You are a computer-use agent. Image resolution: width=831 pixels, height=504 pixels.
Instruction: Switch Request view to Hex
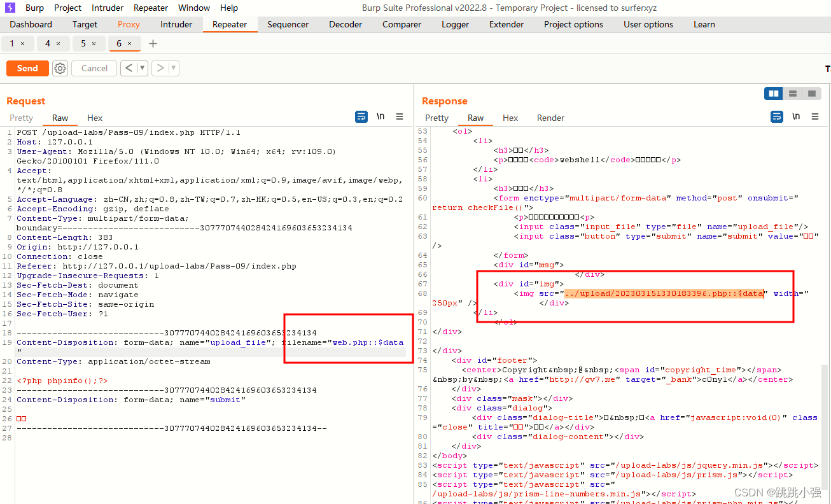coord(95,118)
